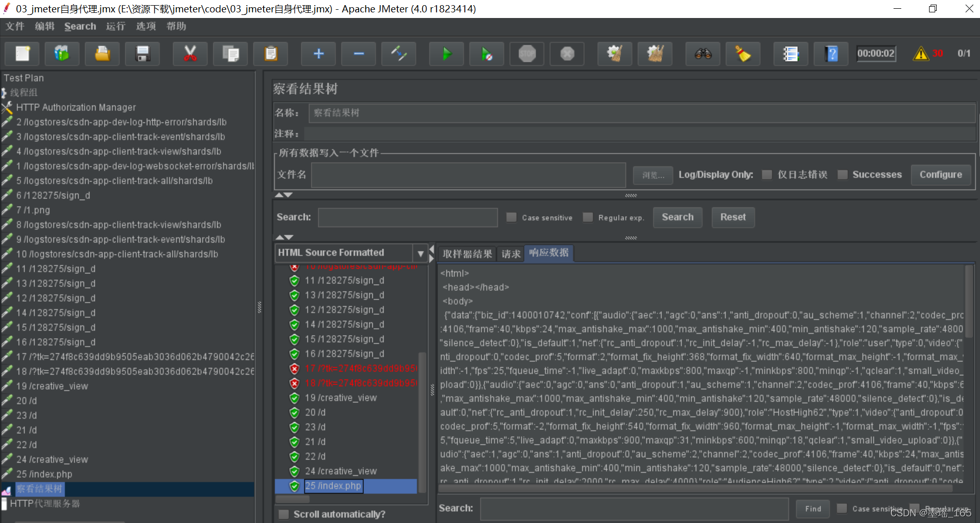
Task: Start the test with green play icon
Action: coord(447,54)
